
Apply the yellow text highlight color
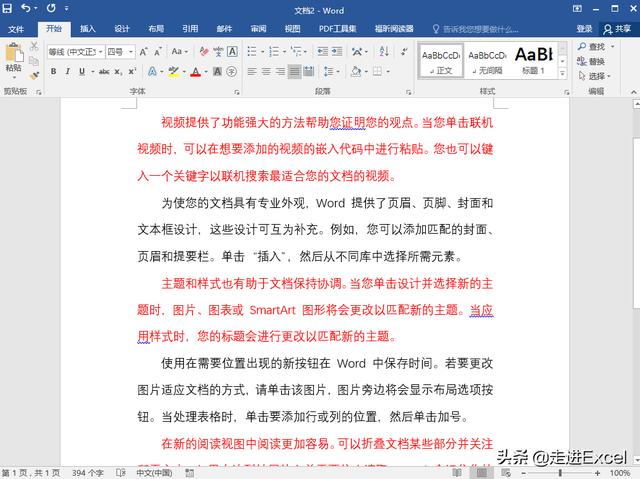(x=174, y=72)
